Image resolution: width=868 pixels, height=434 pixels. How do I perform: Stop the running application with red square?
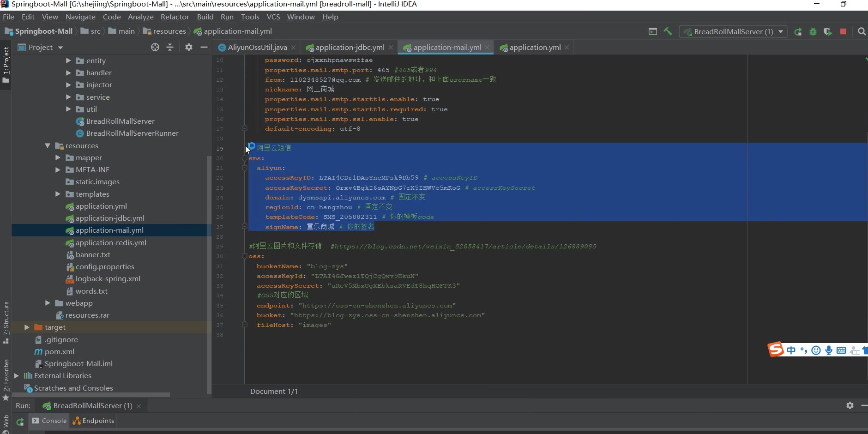point(843,31)
